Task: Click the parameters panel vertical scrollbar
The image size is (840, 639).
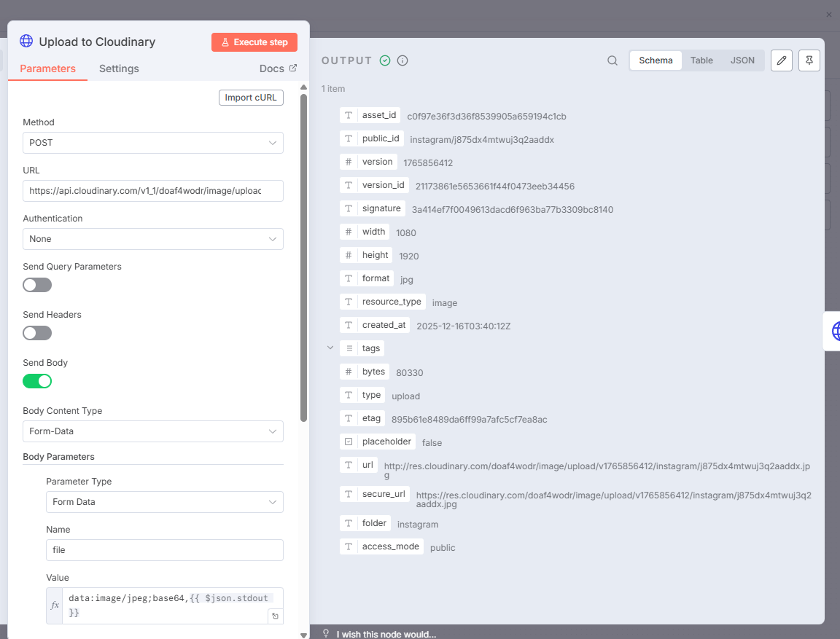Action: click(x=304, y=255)
